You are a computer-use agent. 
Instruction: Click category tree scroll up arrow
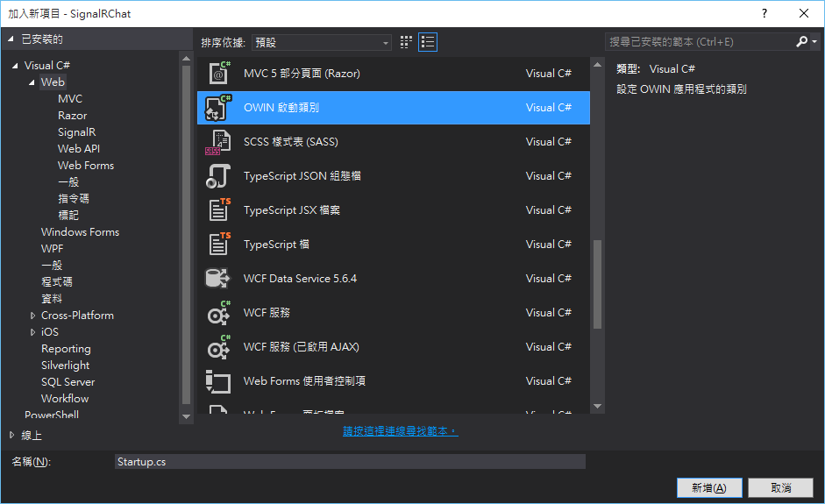186,59
